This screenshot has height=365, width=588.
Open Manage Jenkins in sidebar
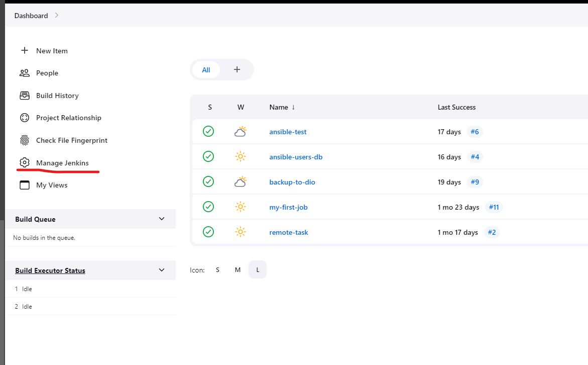tap(62, 163)
